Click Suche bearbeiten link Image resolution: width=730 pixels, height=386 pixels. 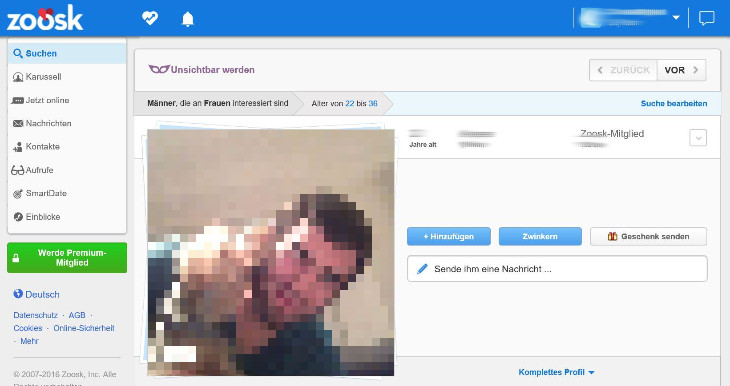click(674, 103)
